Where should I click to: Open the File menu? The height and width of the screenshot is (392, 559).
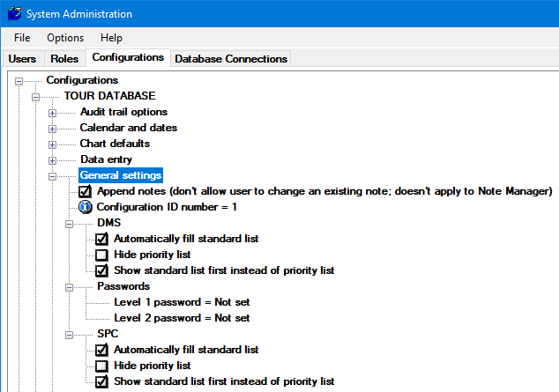point(22,38)
